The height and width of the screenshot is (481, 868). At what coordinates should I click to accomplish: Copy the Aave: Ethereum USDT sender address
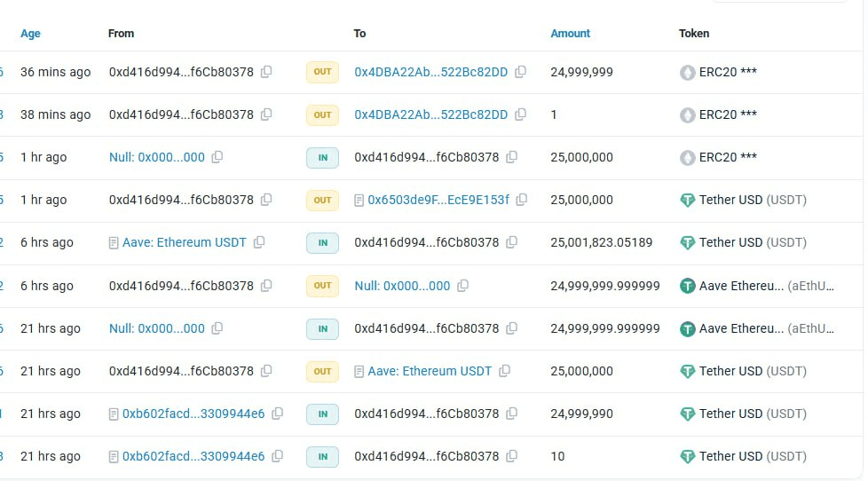pyautogui.click(x=259, y=242)
